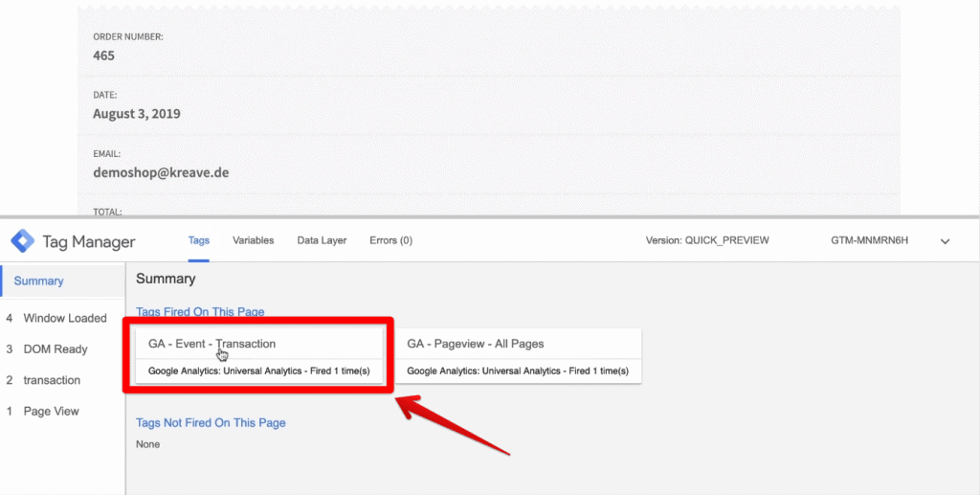Open the Tags tab
Viewport: 980px width, 495px height.
pyautogui.click(x=199, y=240)
